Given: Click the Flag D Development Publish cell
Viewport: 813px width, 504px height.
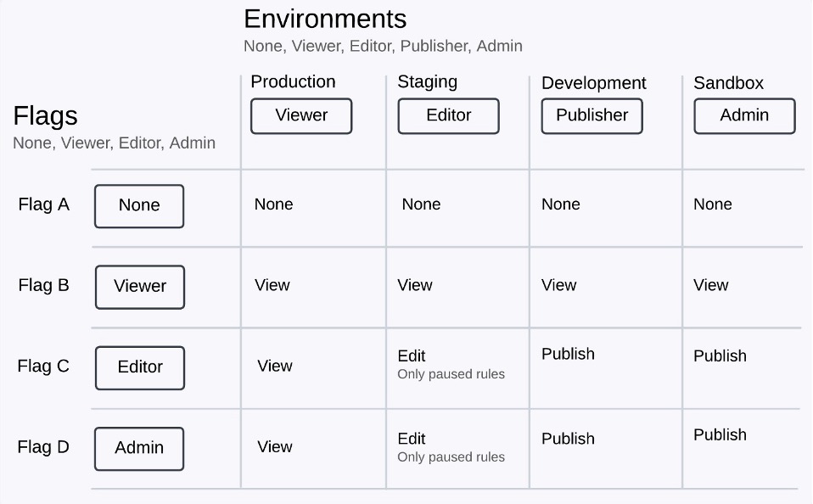Looking at the screenshot, I should tap(568, 439).
